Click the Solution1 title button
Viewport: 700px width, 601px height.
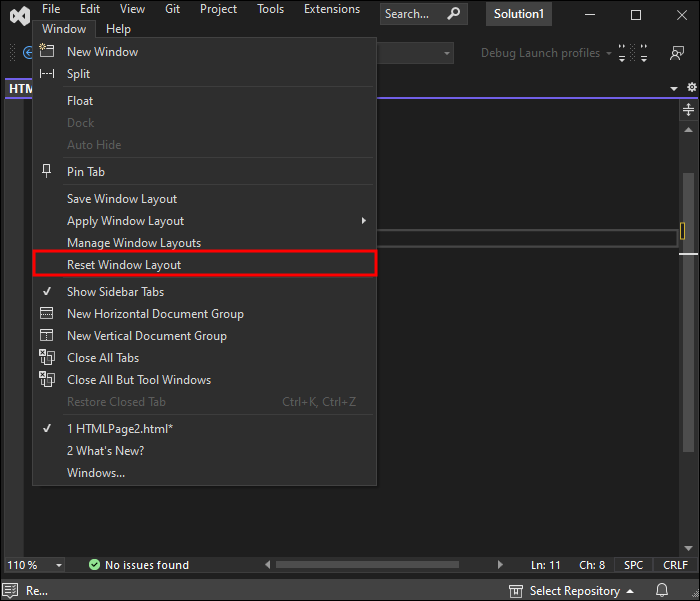(519, 14)
